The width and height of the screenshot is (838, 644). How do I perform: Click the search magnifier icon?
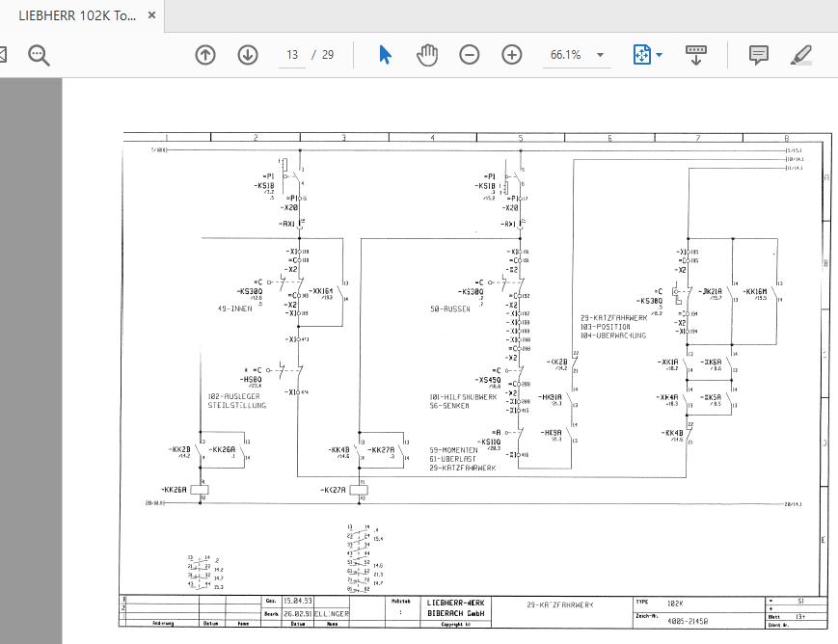click(39, 55)
